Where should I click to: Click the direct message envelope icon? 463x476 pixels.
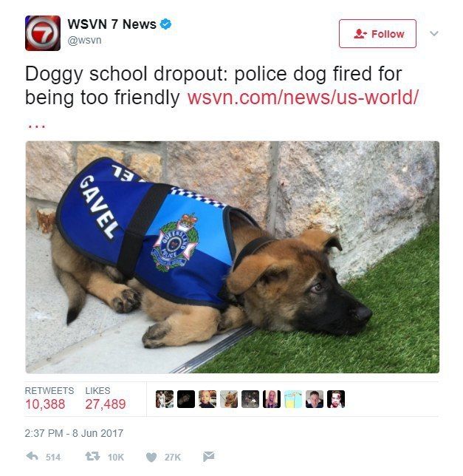click(208, 456)
